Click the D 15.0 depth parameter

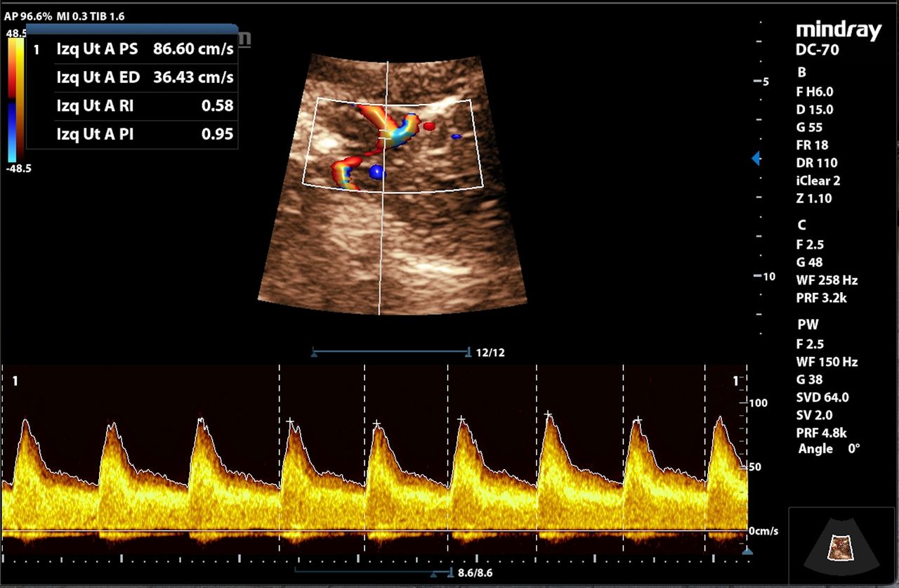coord(815,110)
